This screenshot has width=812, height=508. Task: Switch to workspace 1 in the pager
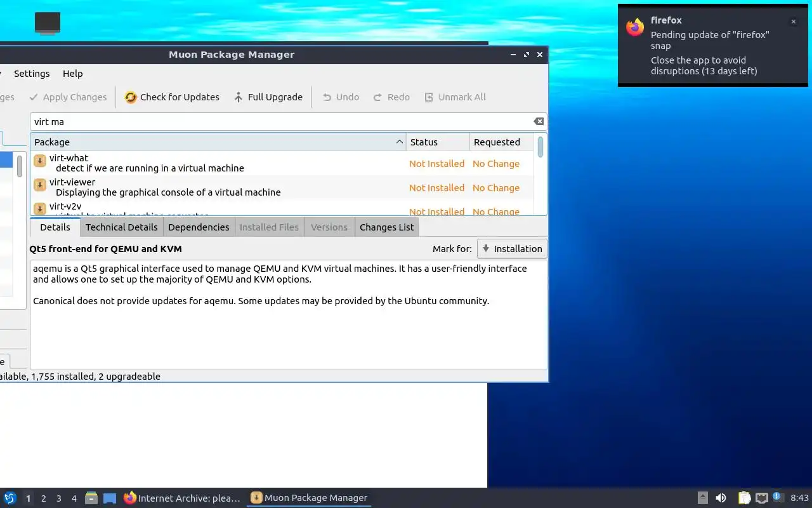click(28, 498)
